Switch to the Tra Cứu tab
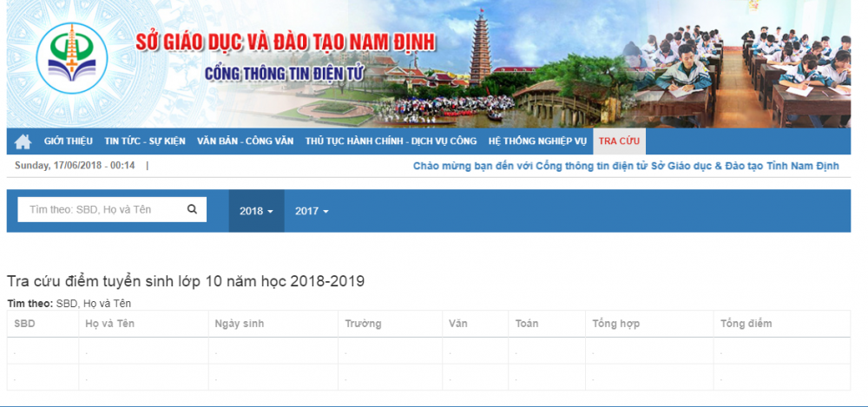Screen dimensions: 868x407 (x=619, y=141)
